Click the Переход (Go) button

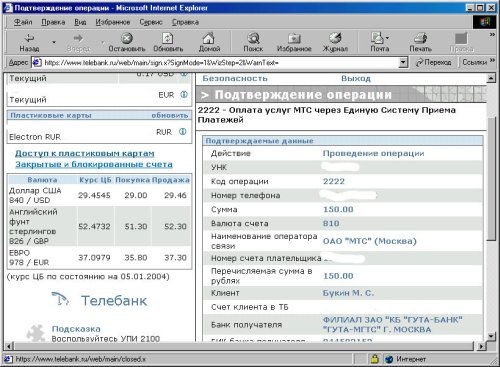pos(434,62)
